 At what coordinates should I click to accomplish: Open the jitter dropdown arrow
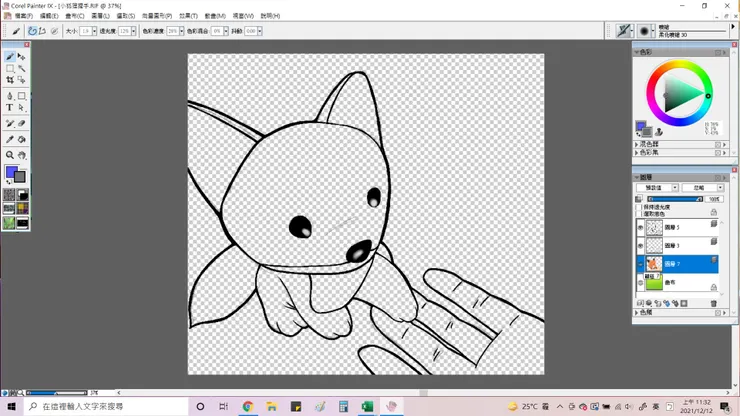(260, 31)
